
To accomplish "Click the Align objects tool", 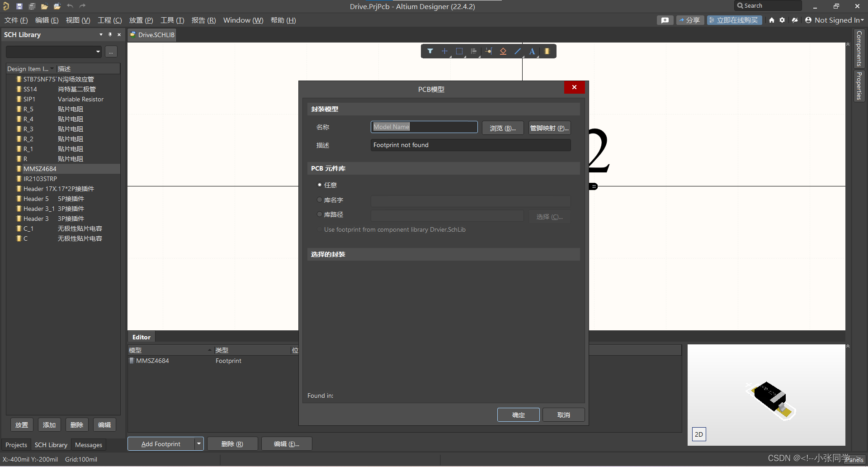I will (x=474, y=51).
